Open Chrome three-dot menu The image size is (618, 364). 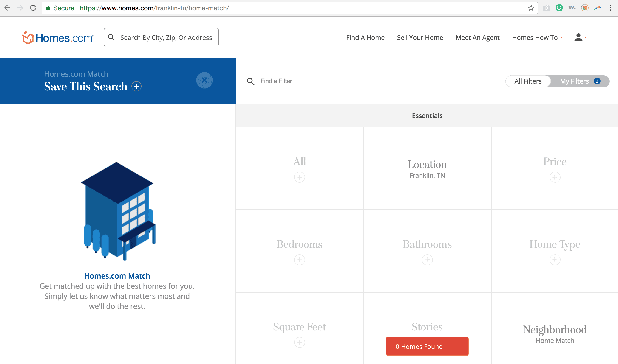(x=610, y=8)
